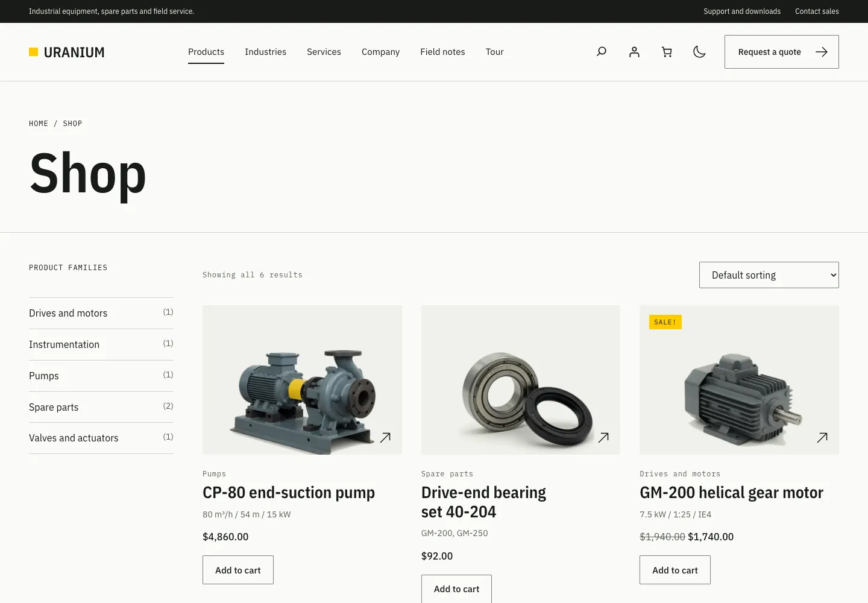Open the CP-80 pump product image
Viewport: 868px width, 603px height.
(x=302, y=380)
